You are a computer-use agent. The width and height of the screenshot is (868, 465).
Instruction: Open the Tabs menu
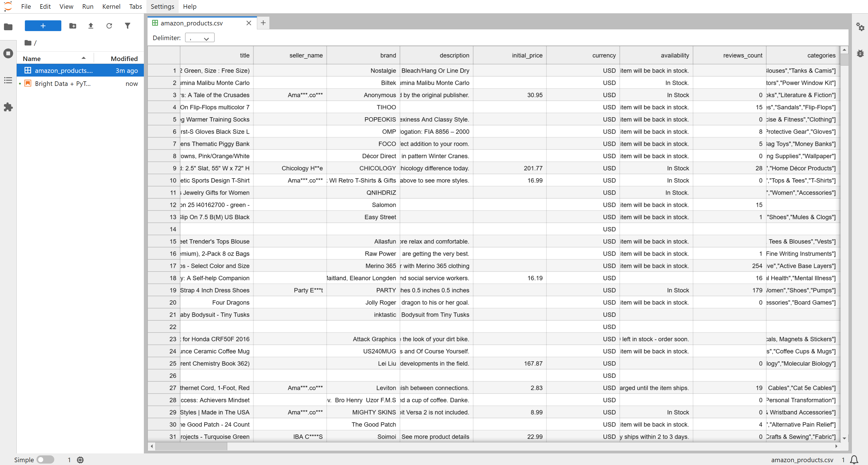point(135,6)
